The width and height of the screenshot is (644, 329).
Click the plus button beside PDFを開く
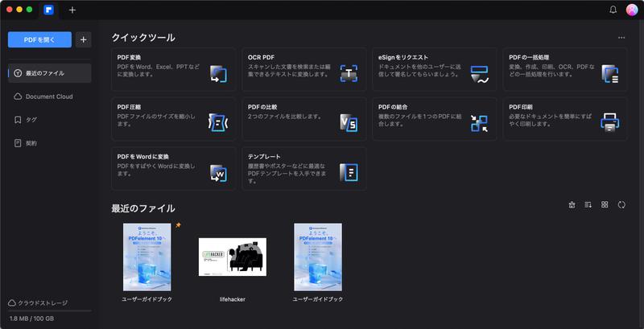click(84, 39)
